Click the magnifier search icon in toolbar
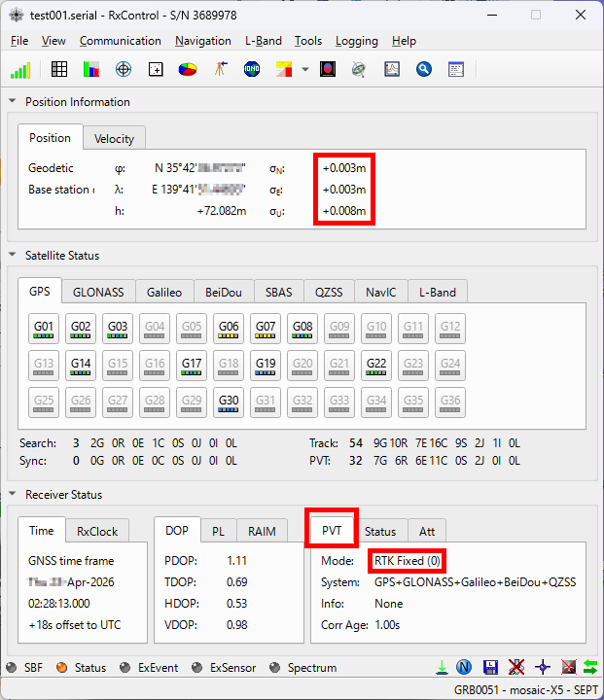604x700 pixels. point(423,69)
